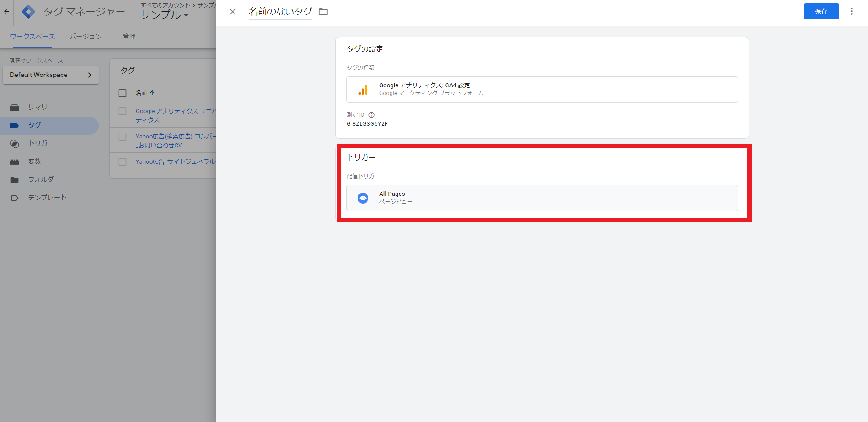The width and height of the screenshot is (868, 422).
Task: Open the Yahoo広告_サイトジェネラル tag link
Action: (x=176, y=161)
